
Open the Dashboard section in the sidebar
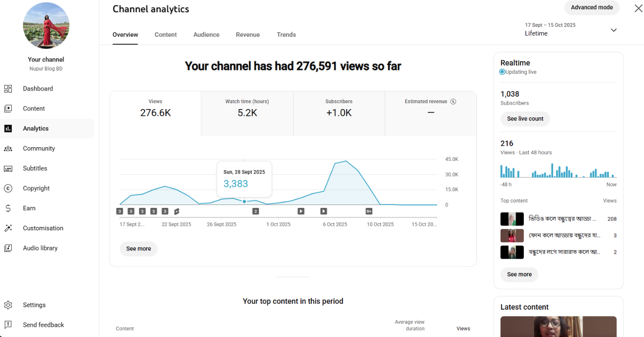point(8,89)
